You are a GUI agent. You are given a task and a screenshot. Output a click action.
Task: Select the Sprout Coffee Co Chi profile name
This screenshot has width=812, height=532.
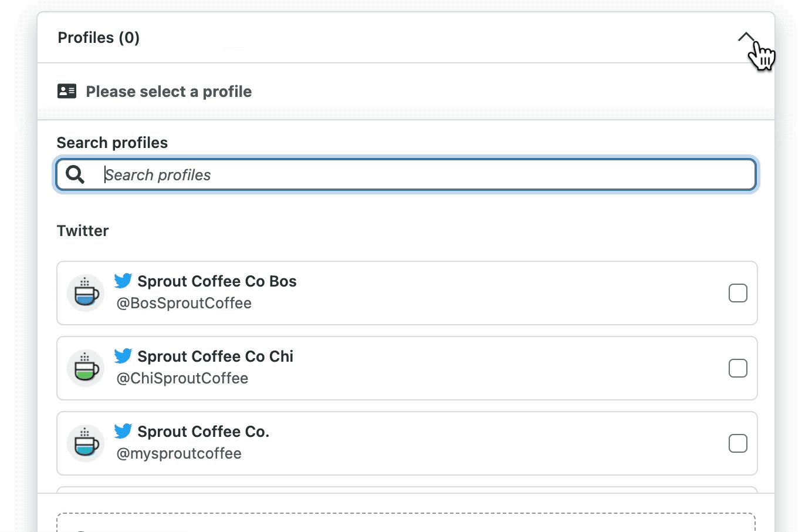click(215, 356)
